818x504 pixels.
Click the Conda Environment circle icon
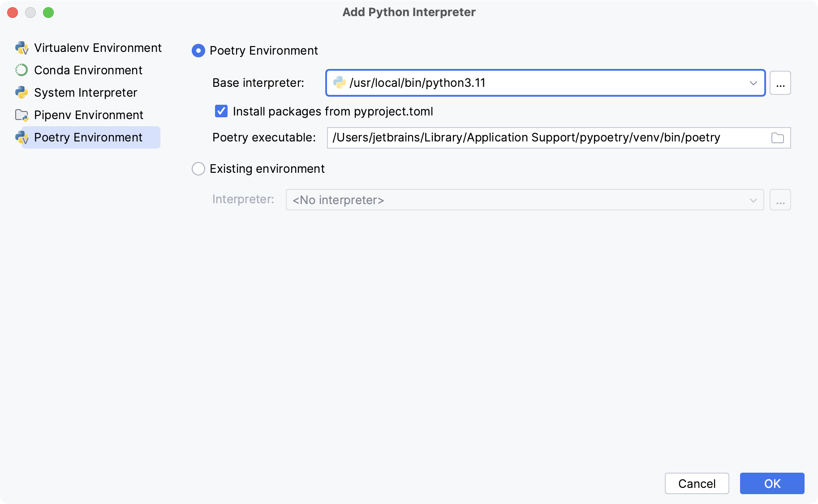[x=22, y=70]
